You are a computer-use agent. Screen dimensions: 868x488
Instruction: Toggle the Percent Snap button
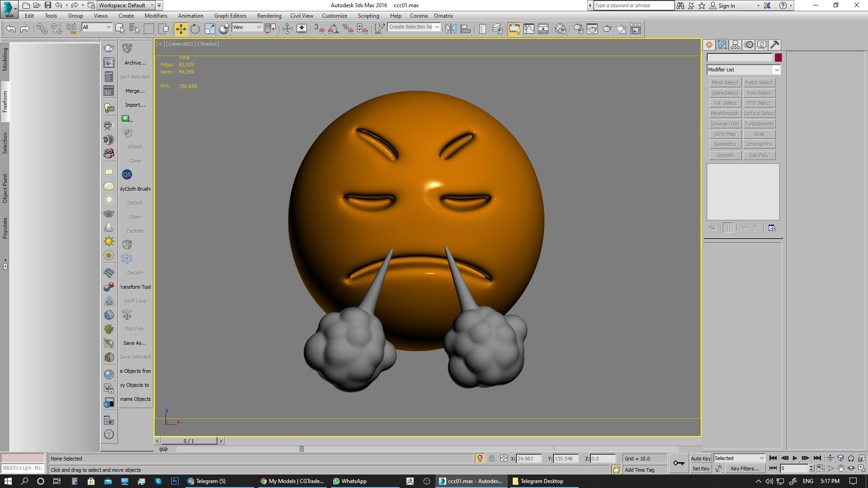(x=348, y=29)
